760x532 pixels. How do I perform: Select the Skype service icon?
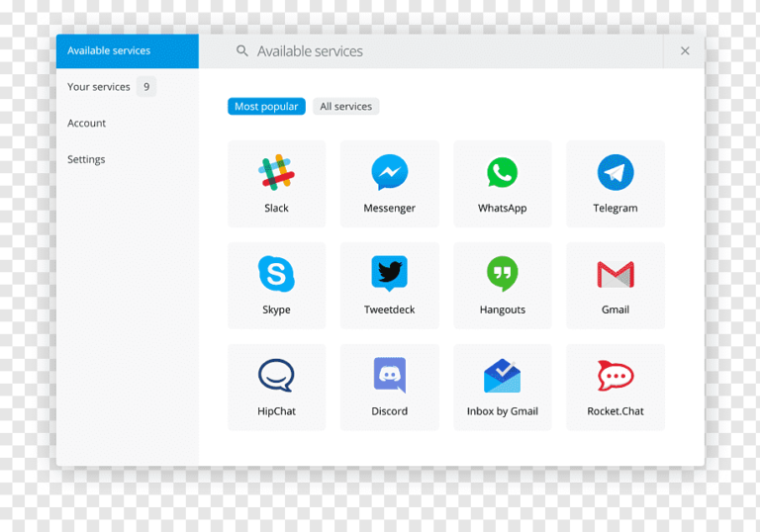point(276,274)
